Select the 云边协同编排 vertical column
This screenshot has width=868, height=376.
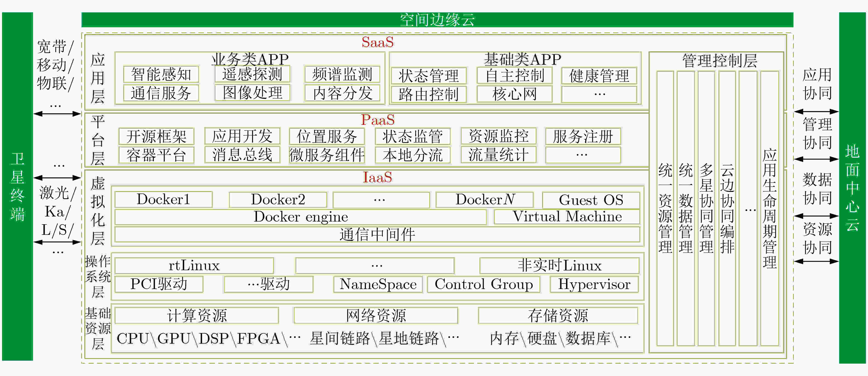[727, 208]
